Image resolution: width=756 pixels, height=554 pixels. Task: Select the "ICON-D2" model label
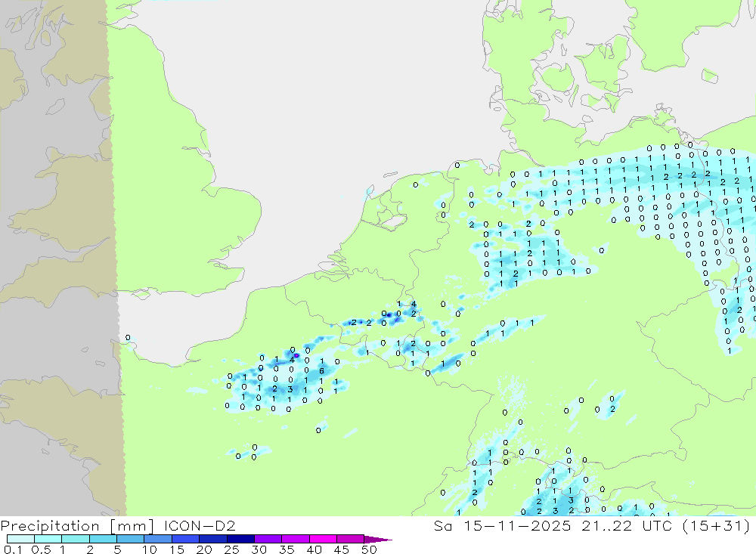point(200,525)
